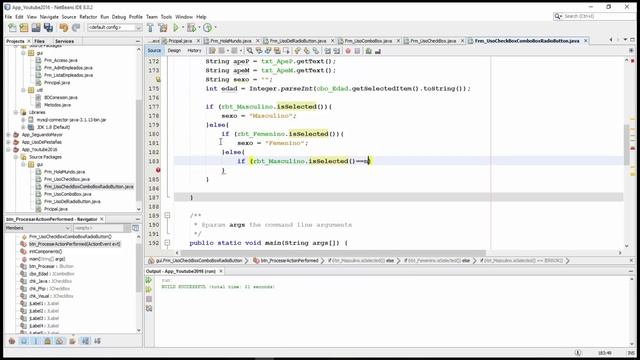Click the Re-run green arrow in Output panel
Screen dimensions: 640x360
point(149,280)
